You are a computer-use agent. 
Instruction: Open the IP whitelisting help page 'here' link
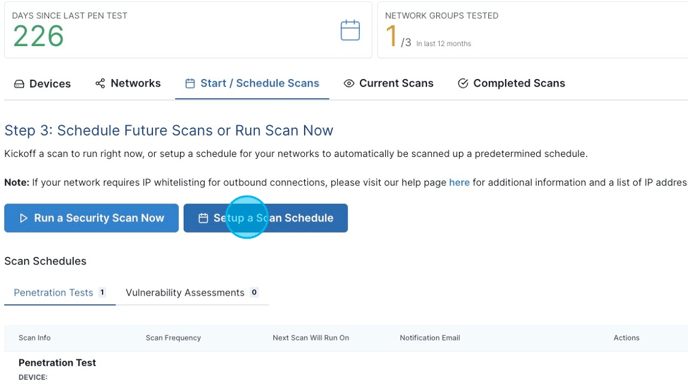tap(459, 183)
